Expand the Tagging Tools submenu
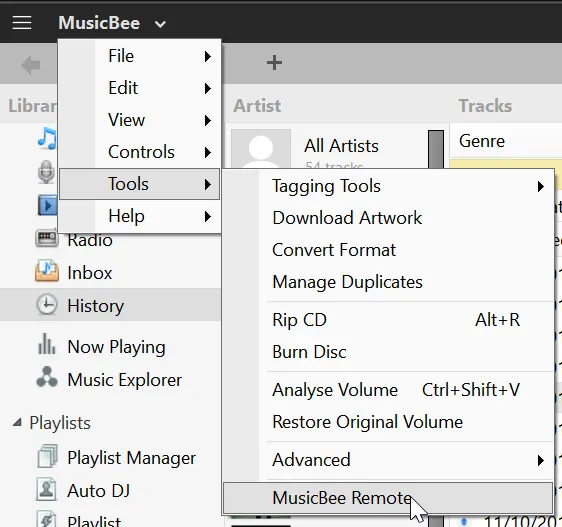Screen dimensions: 562x527 (388, 186)
